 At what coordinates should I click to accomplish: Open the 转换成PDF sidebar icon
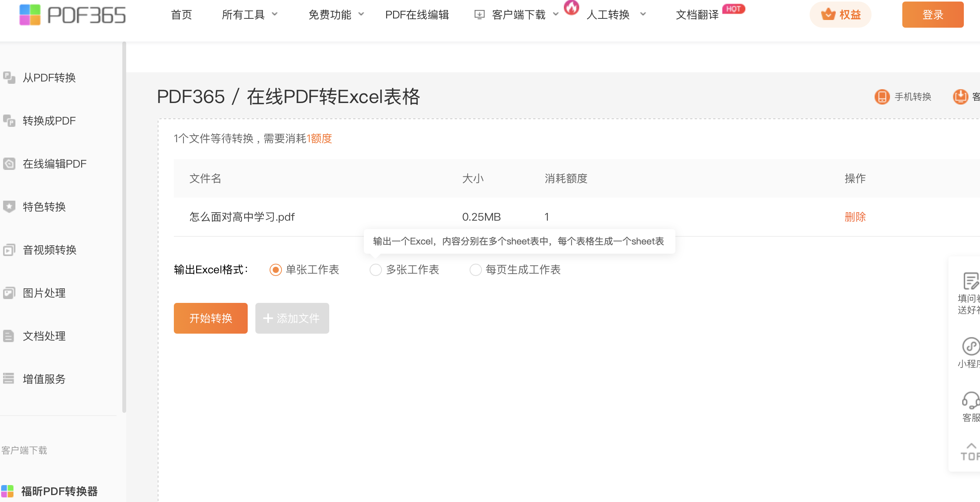[x=9, y=121]
